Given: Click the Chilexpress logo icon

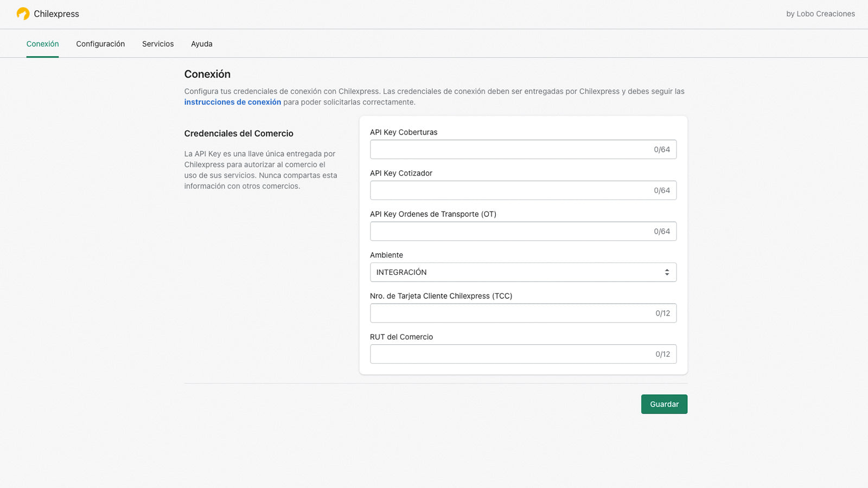Looking at the screenshot, I should coord(23,14).
